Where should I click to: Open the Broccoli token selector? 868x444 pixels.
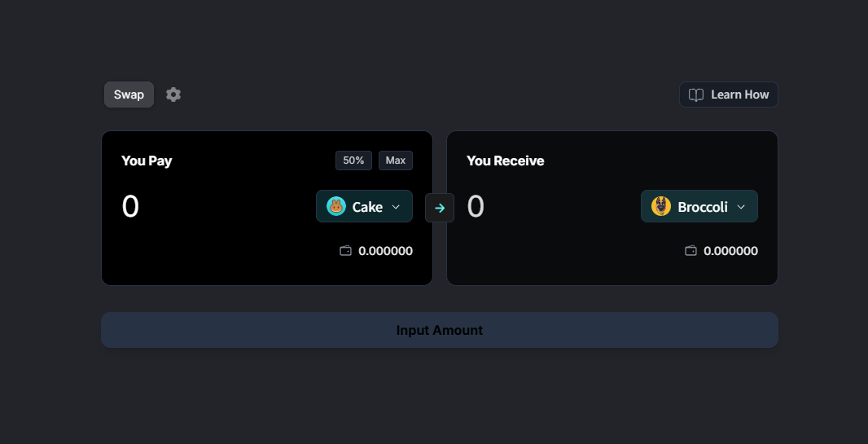click(x=699, y=206)
